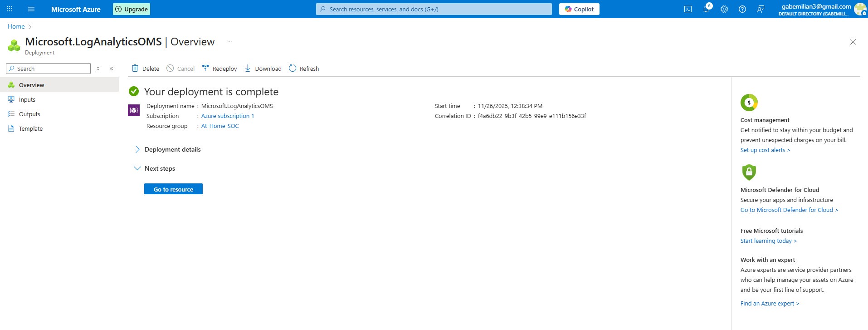Click the Deployment name value Microsoft.LogAnalyticsOMS
This screenshot has height=330, width=868.
point(237,106)
